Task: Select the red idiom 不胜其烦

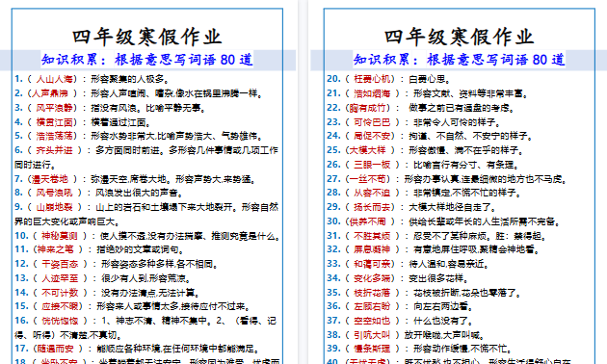Action: 372,236
